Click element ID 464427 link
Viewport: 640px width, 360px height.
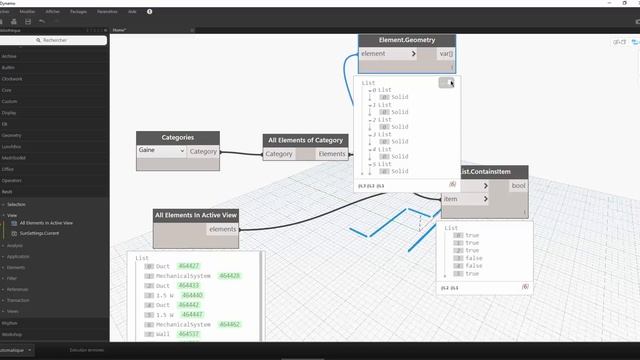click(x=189, y=266)
